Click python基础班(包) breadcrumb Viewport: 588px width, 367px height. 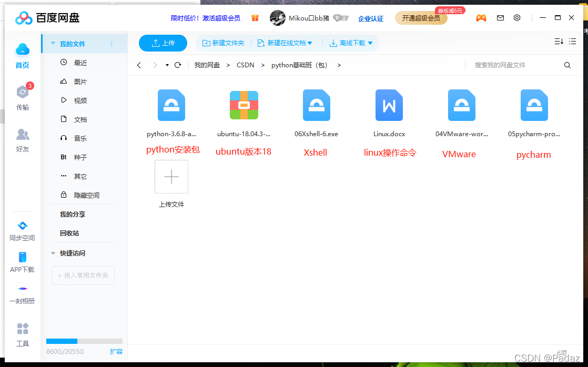point(299,65)
